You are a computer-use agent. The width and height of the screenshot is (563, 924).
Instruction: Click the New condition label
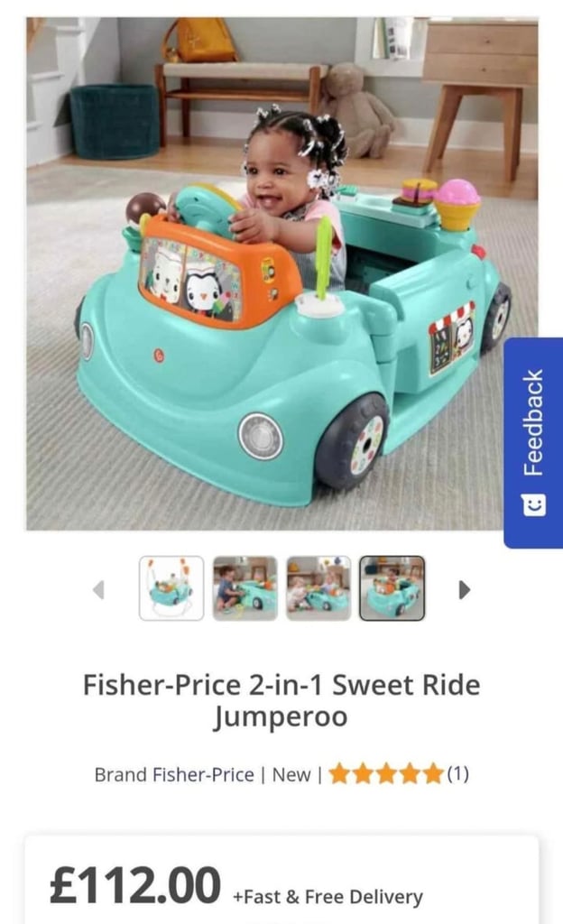[x=291, y=774]
